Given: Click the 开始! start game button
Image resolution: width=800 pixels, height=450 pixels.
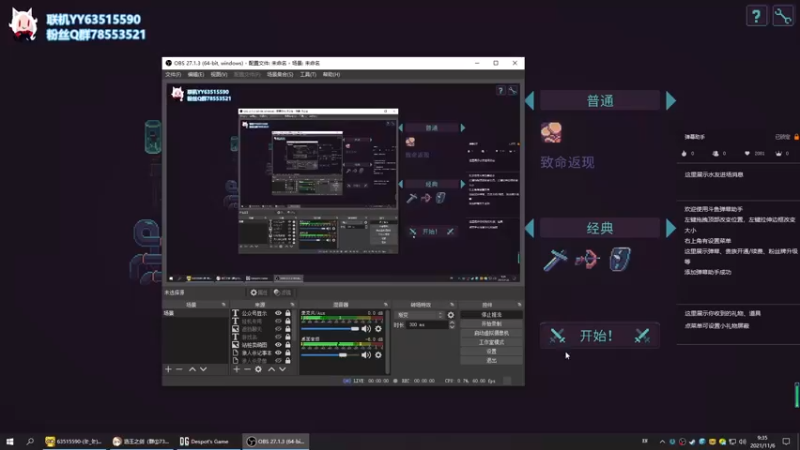Looking at the screenshot, I should click(600, 335).
